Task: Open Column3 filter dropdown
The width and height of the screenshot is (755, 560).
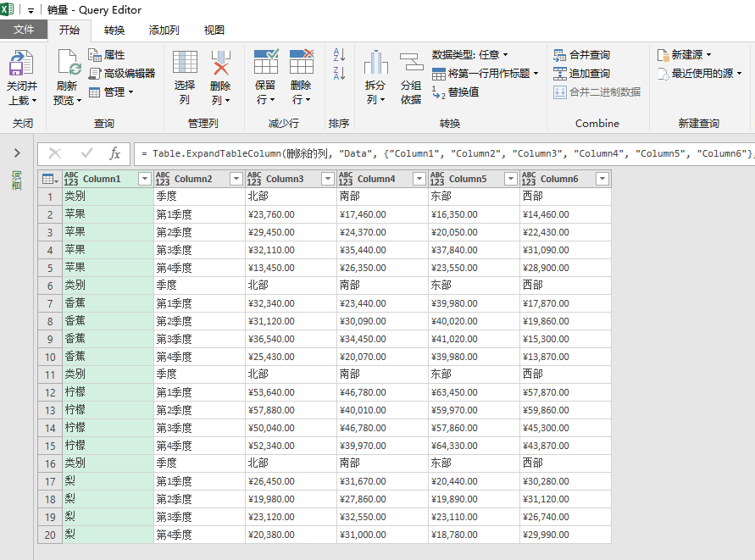Action: click(327, 179)
